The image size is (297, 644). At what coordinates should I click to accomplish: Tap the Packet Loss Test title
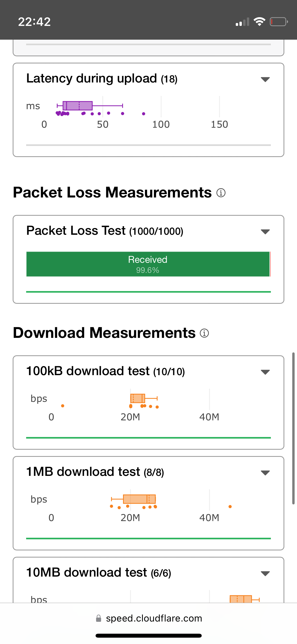(76, 231)
